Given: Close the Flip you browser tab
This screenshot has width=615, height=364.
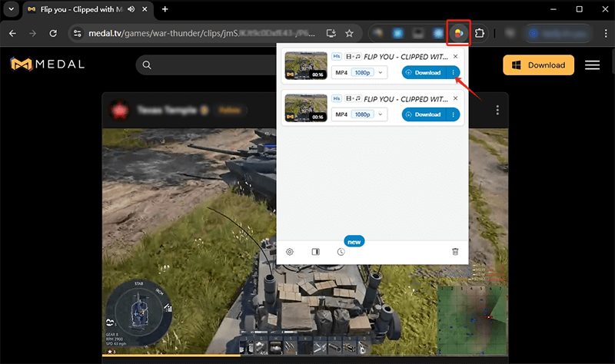Looking at the screenshot, I should pos(145,9).
